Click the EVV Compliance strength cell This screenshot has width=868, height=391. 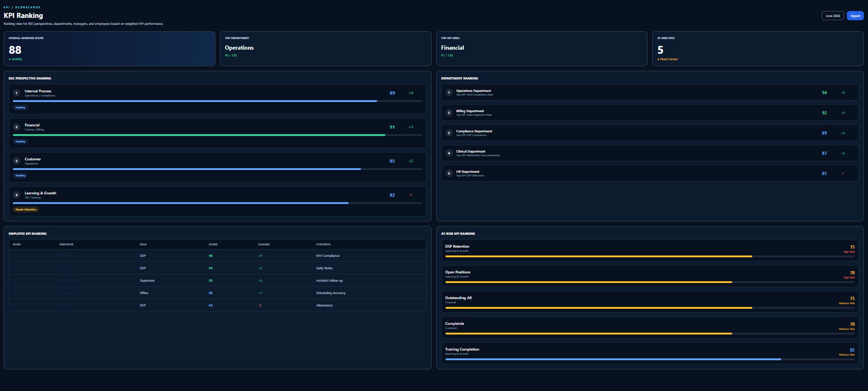[x=328, y=256]
